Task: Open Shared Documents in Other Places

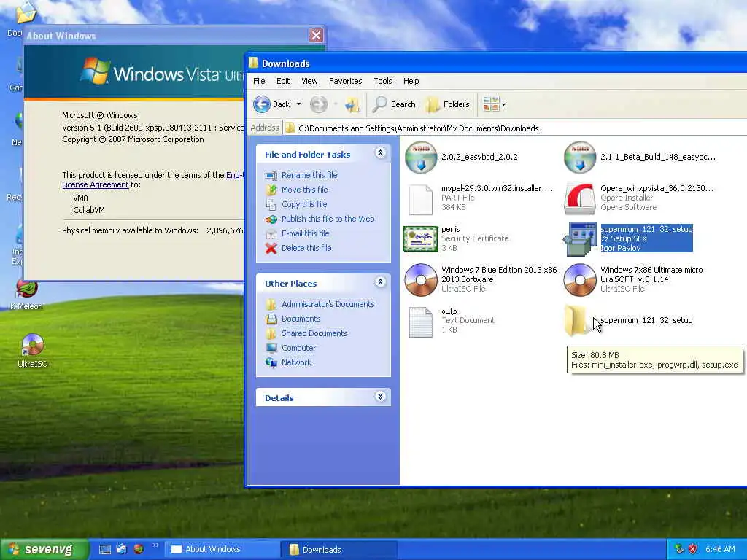Action: click(x=314, y=333)
